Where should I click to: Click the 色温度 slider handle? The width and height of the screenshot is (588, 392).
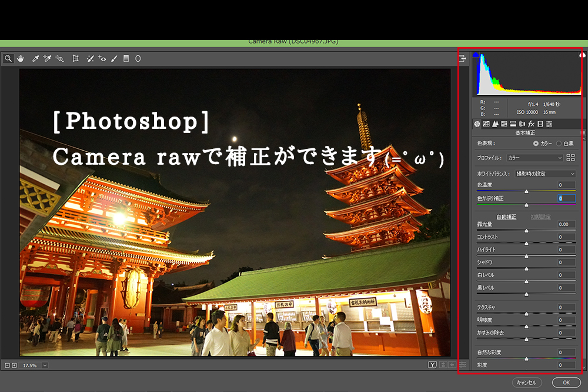coord(526,191)
